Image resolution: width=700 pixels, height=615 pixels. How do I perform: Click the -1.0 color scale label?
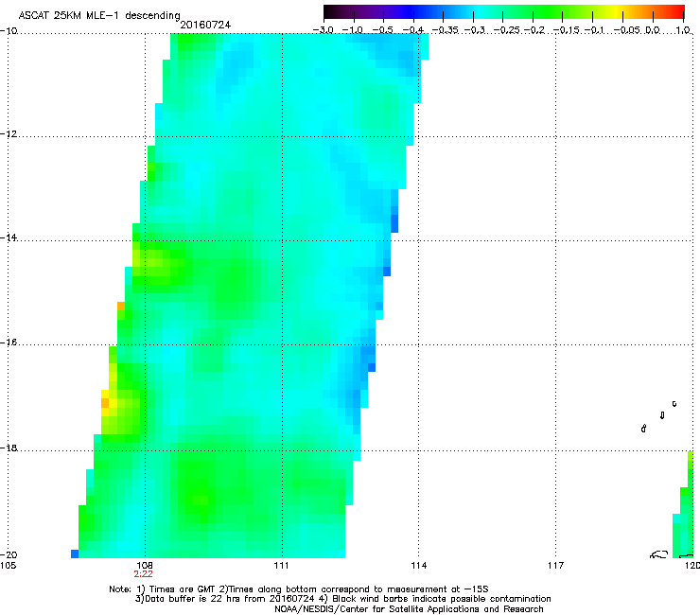pos(352,30)
